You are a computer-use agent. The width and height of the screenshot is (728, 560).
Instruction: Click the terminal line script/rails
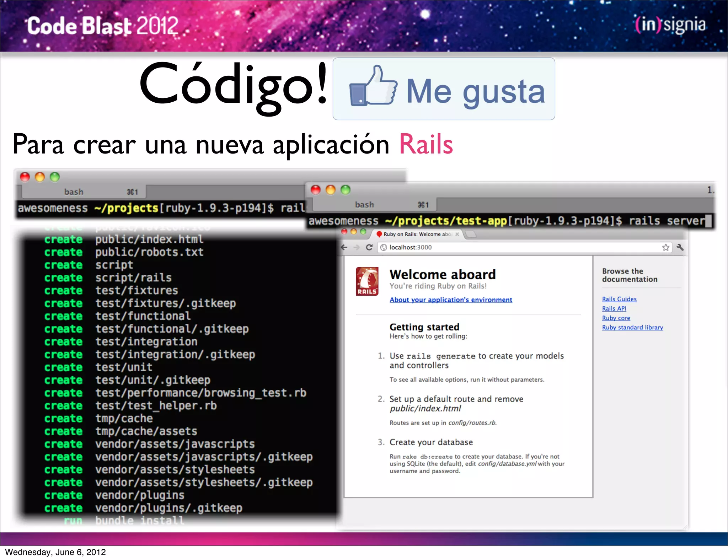(133, 278)
